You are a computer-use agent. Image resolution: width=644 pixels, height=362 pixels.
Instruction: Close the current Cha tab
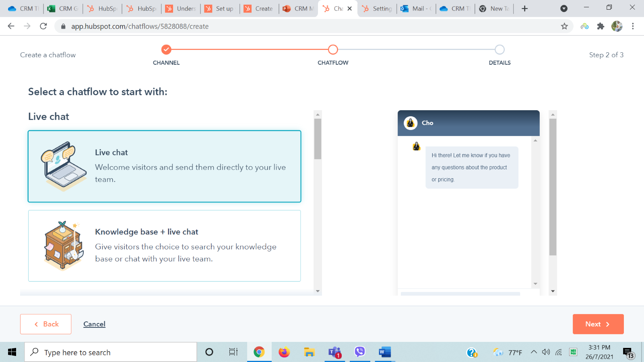pos(349,8)
